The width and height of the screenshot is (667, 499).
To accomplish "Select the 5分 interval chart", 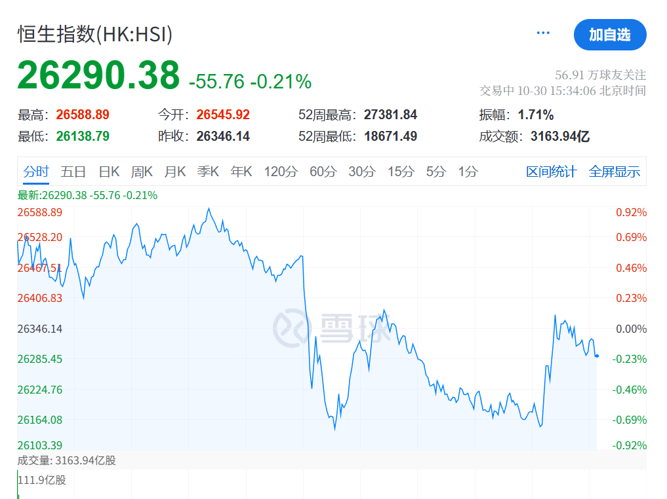I will pos(435,171).
